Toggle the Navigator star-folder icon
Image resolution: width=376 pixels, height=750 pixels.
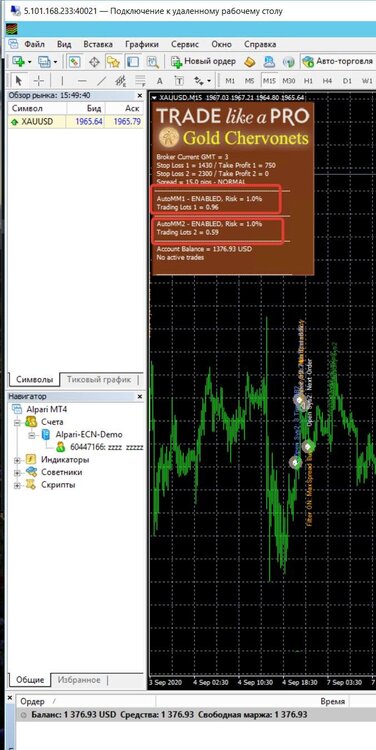click(x=113, y=61)
